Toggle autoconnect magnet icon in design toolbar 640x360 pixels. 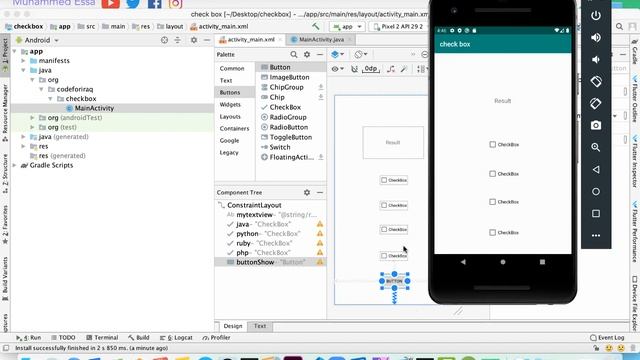[x=354, y=69]
